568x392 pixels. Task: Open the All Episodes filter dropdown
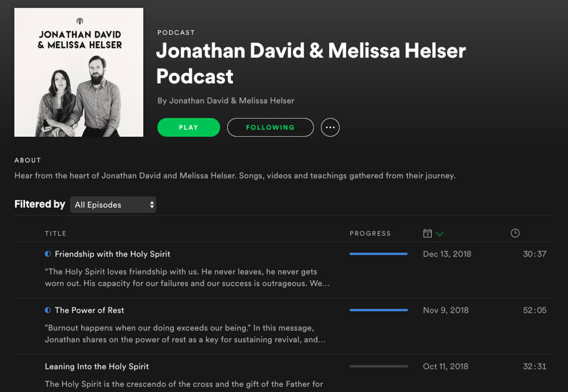[x=113, y=205]
